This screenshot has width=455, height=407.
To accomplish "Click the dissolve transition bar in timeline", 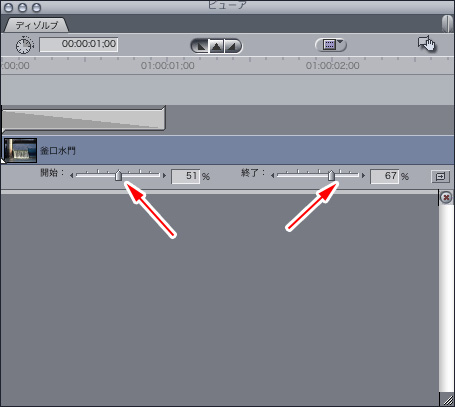I will 83,118.
